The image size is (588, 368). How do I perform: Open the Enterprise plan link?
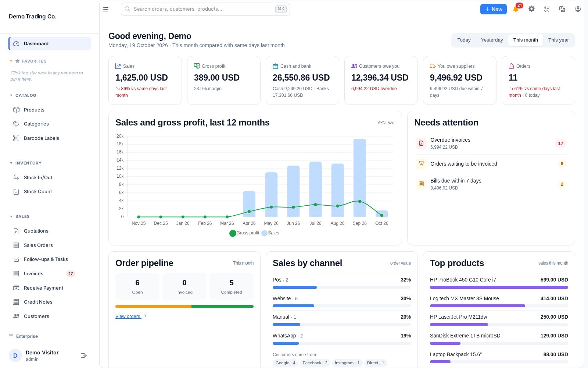coord(24,336)
